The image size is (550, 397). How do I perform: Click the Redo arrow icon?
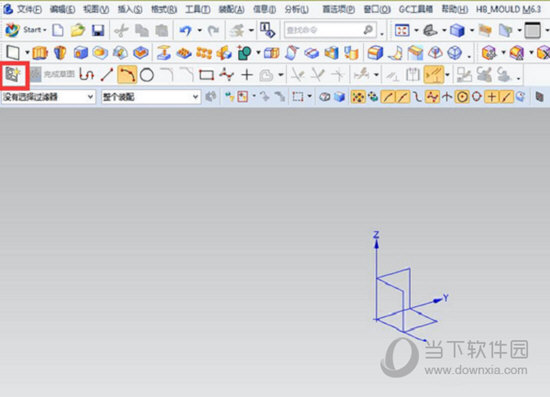213,31
